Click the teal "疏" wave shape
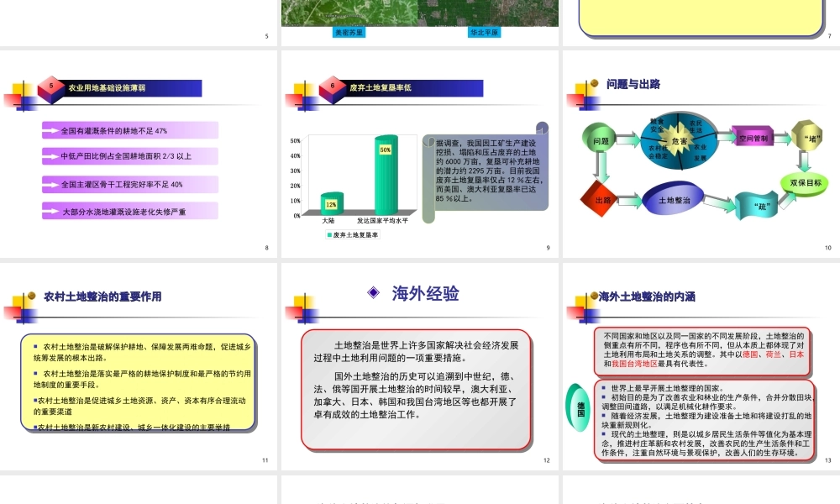Image resolution: width=840 pixels, height=504 pixels. (757, 206)
